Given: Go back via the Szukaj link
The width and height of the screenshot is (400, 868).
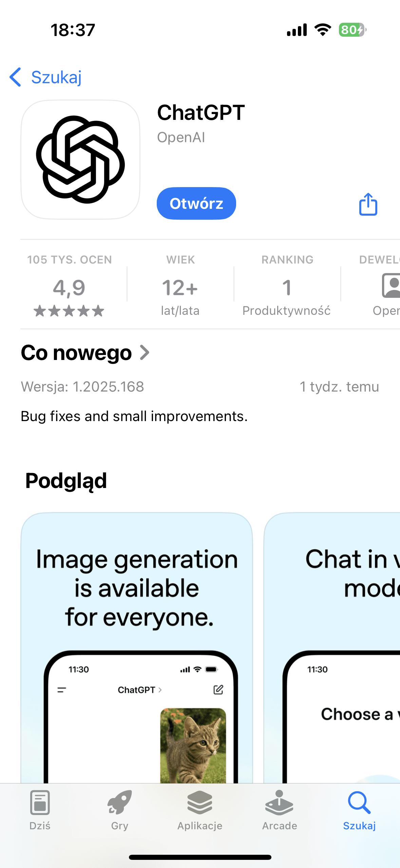Looking at the screenshot, I should (x=56, y=77).
